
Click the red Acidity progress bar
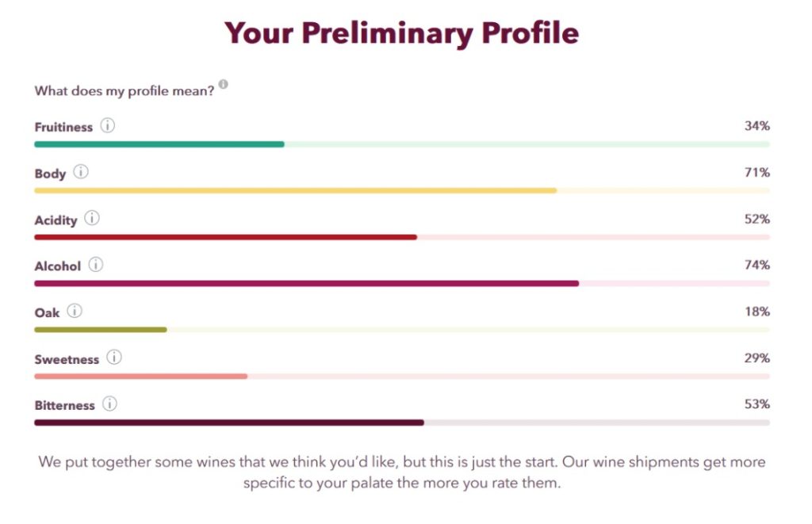[x=402, y=237]
